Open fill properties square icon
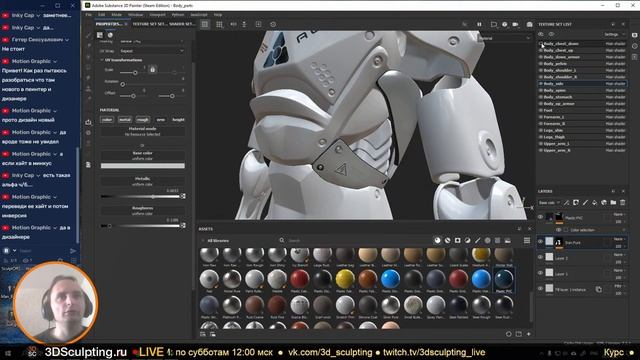Screen dimensions: 640x360 click(x=100, y=35)
